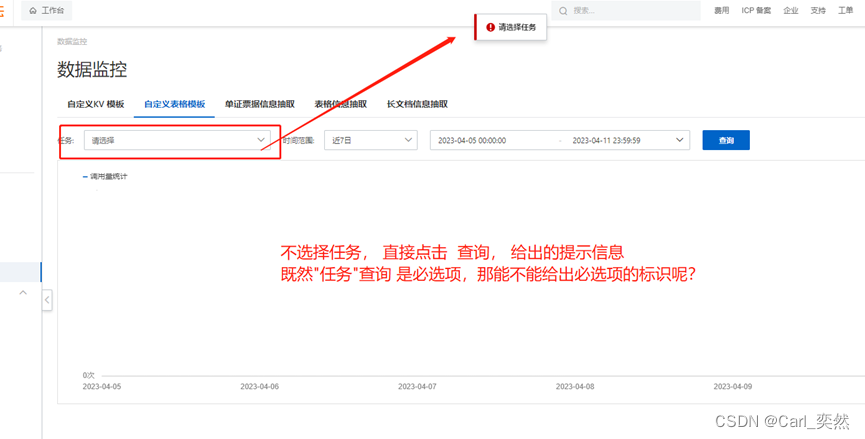Open the 费用 top menu
Screen dimensions: 865x439
pos(722,10)
